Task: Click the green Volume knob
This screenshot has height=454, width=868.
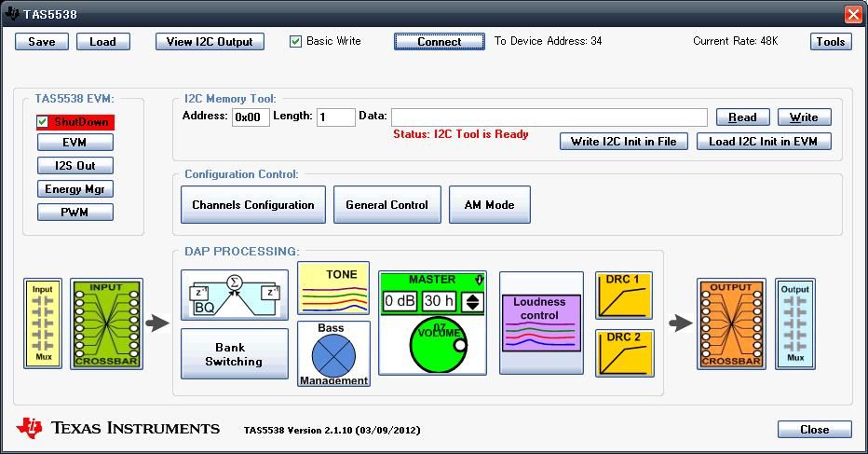Action: (x=439, y=346)
